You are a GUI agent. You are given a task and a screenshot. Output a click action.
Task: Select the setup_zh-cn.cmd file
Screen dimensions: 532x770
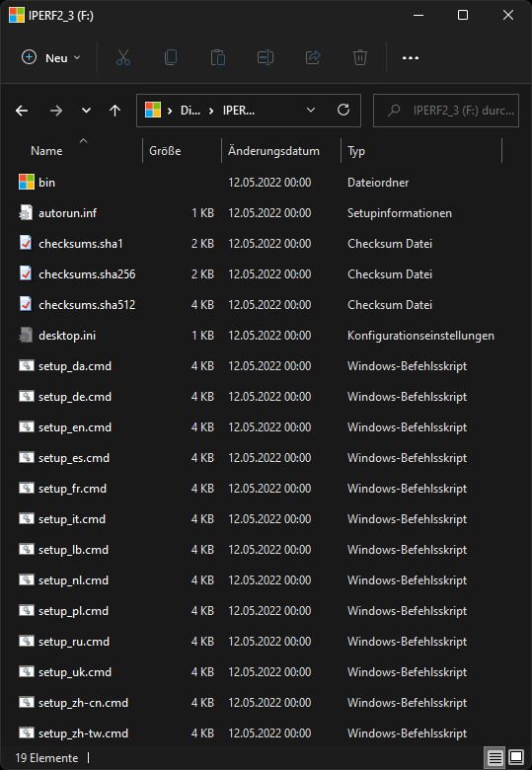pos(83,702)
